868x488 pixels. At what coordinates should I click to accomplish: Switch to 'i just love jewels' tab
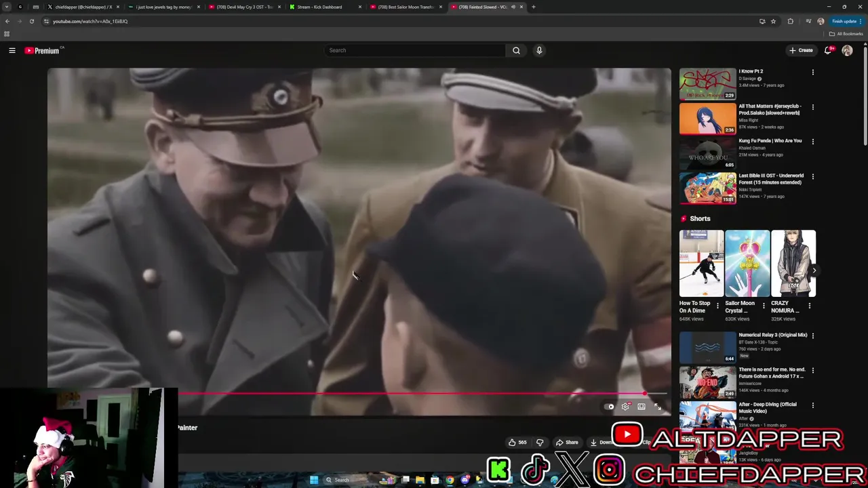click(x=163, y=7)
